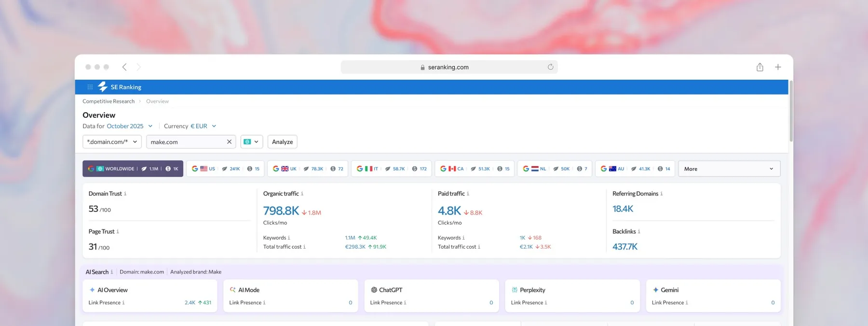Switch to the UK region tab
The width and height of the screenshot is (868, 326).
coord(308,169)
